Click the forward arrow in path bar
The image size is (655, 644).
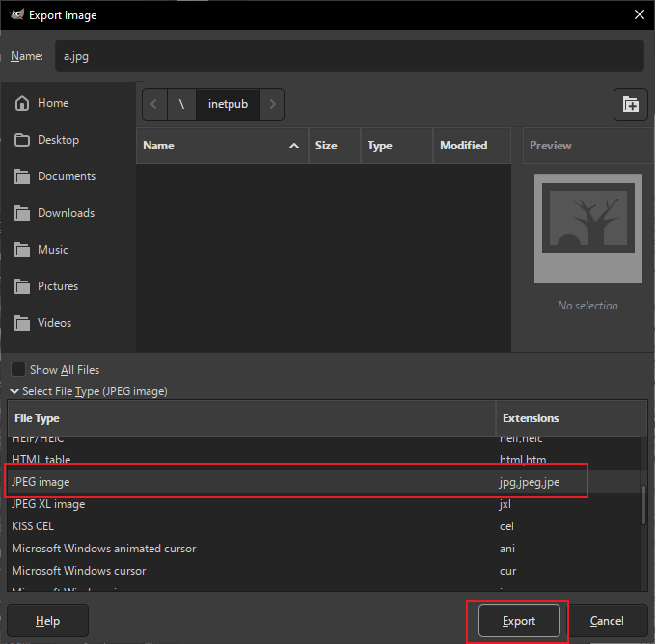[x=273, y=105]
